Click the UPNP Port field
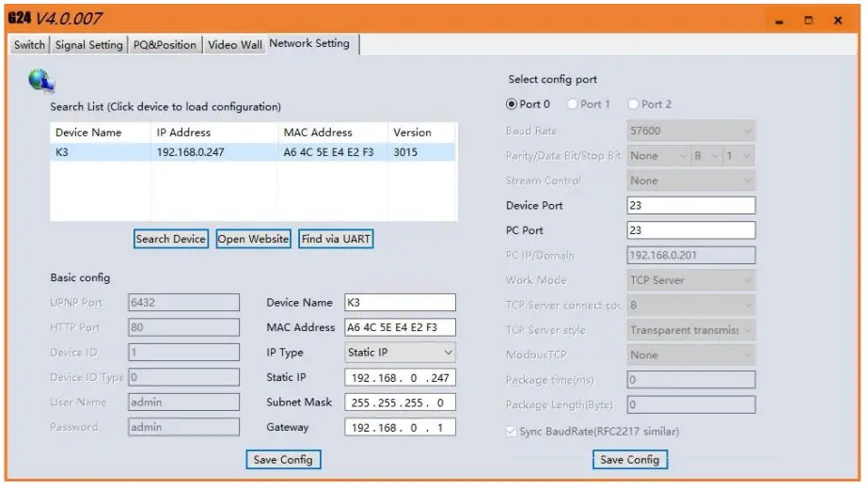 (183, 303)
